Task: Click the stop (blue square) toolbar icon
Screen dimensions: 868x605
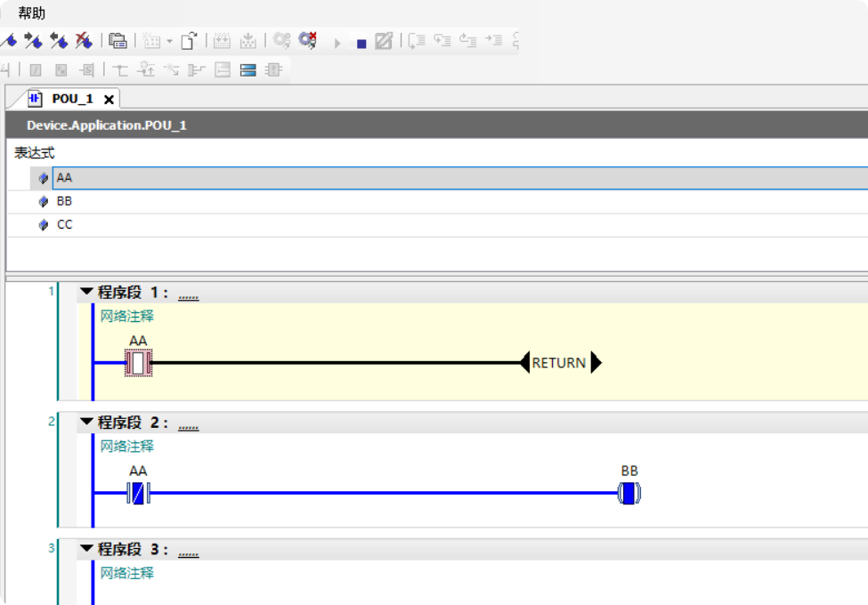Action: (361, 43)
